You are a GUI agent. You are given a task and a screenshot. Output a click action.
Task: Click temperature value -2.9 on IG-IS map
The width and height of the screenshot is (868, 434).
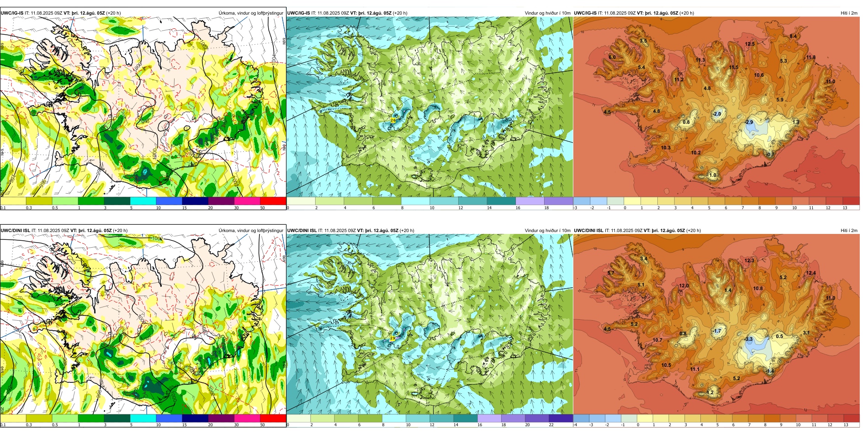(x=748, y=122)
